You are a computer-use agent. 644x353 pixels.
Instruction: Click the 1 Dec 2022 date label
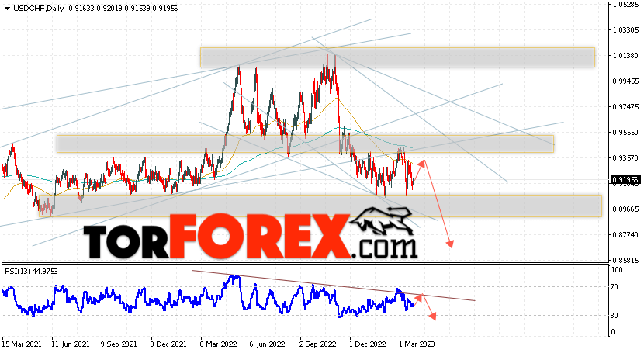click(x=367, y=344)
